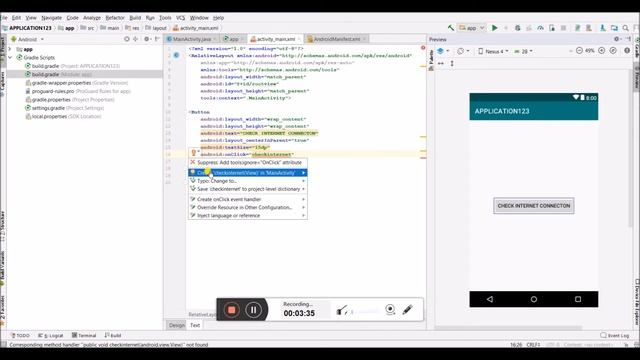Select Create onClick event handler
The height and width of the screenshot is (360, 640).
[x=248, y=199]
